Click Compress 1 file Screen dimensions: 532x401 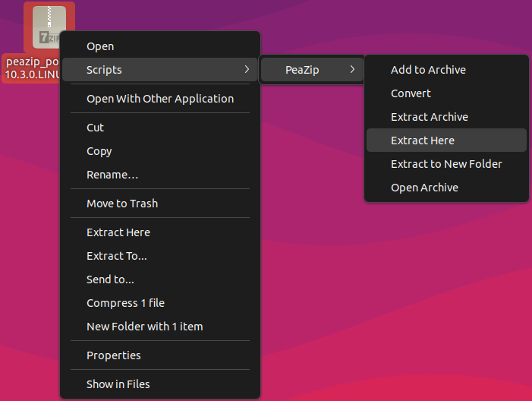[x=160, y=303]
